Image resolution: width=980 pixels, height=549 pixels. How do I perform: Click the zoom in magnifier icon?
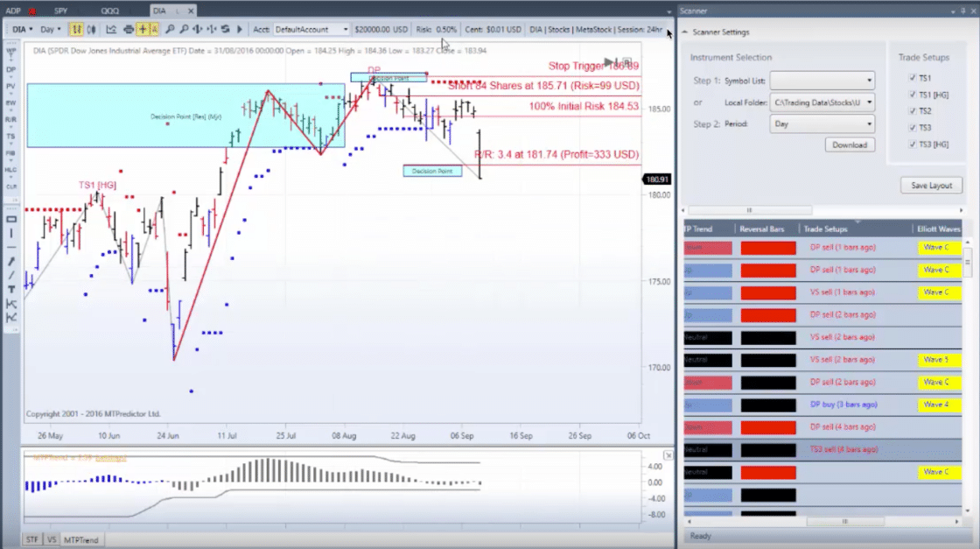(171, 29)
